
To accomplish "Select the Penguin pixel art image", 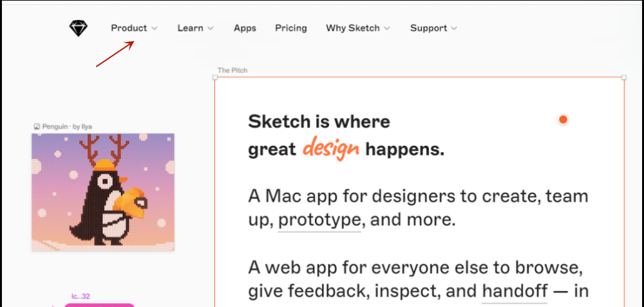I will pos(103,192).
